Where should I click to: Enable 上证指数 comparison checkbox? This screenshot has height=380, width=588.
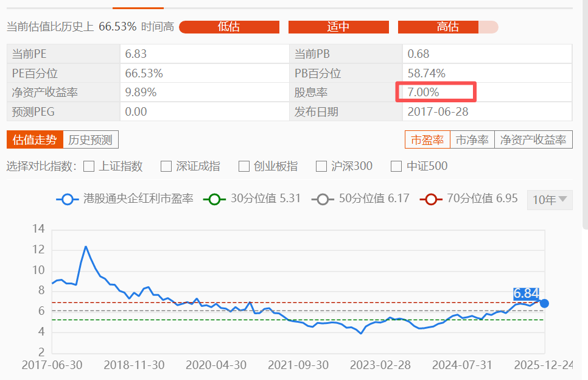tap(89, 166)
